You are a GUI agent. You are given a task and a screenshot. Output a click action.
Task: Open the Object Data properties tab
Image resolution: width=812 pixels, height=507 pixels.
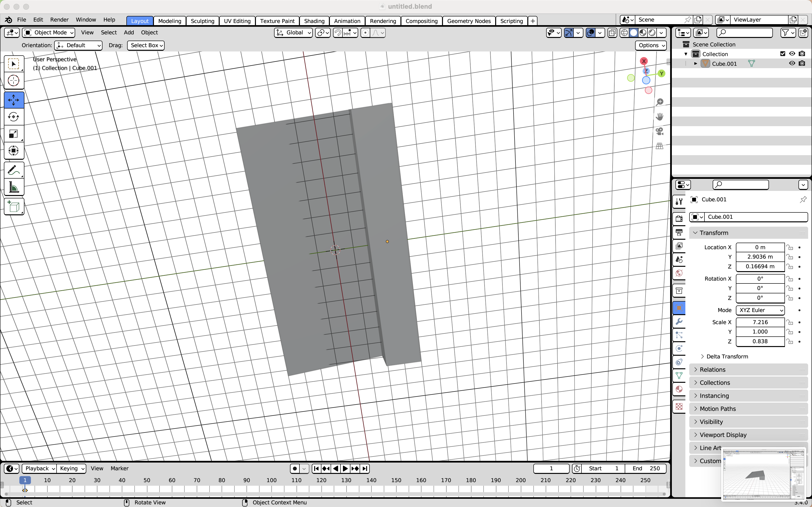679,376
